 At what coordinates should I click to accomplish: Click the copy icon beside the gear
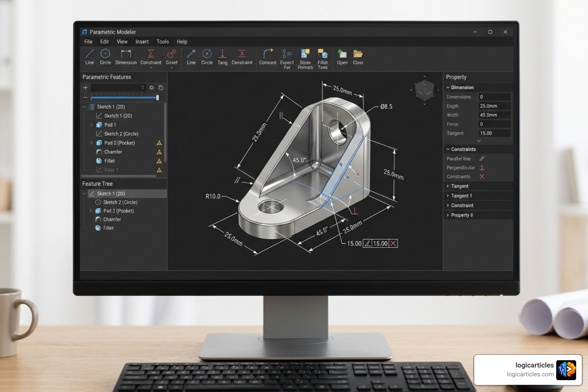(x=161, y=88)
